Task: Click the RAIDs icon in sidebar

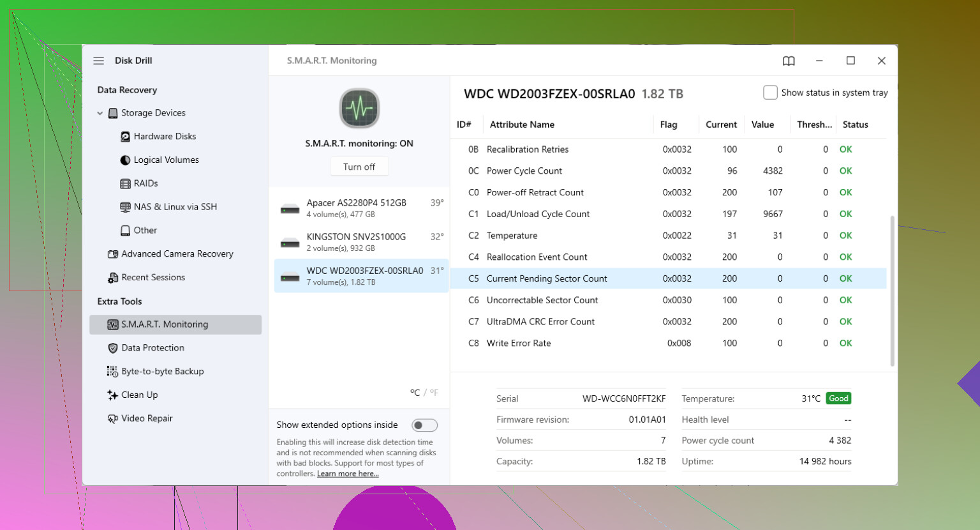Action: point(126,184)
